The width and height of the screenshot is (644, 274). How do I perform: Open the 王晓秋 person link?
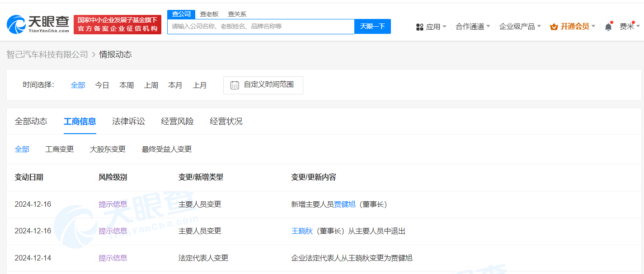pos(302,231)
